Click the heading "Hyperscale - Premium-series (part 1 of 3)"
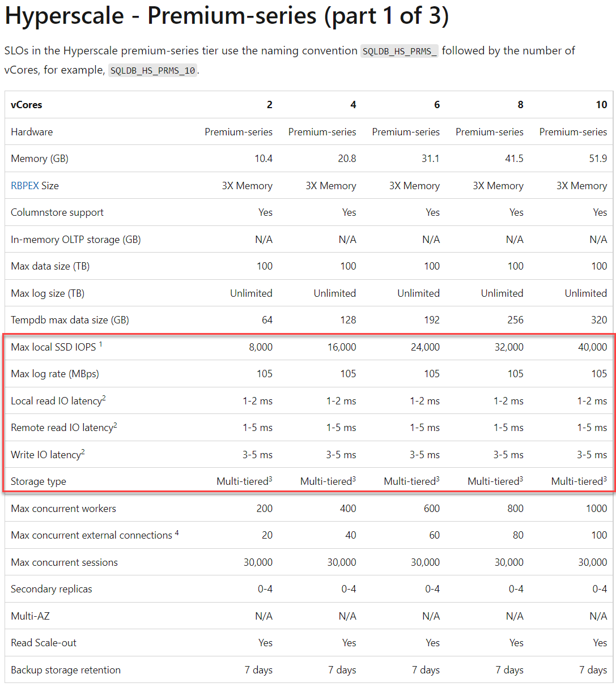The width and height of the screenshot is (616, 687). coord(227,16)
